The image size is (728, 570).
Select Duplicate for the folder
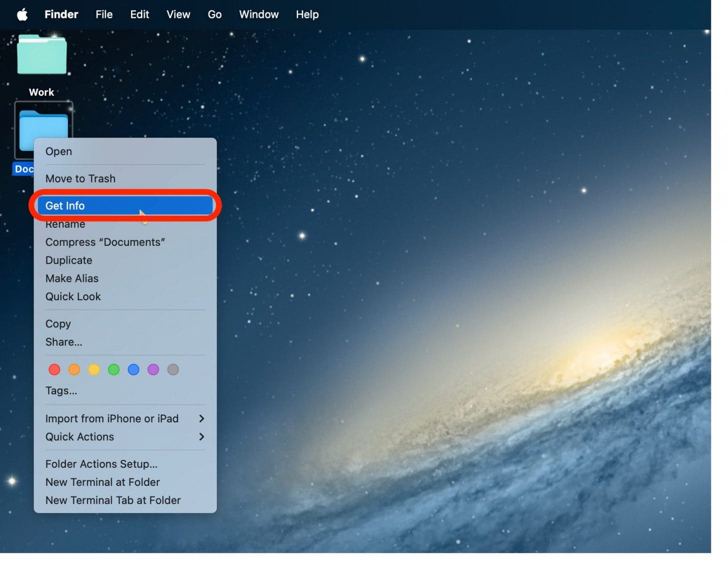pos(68,260)
